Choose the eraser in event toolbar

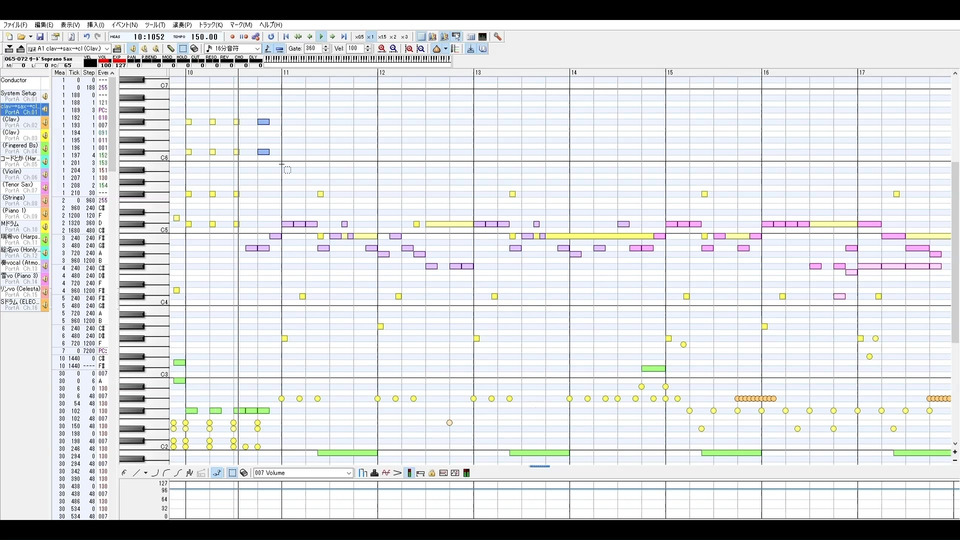click(x=244, y=473)
